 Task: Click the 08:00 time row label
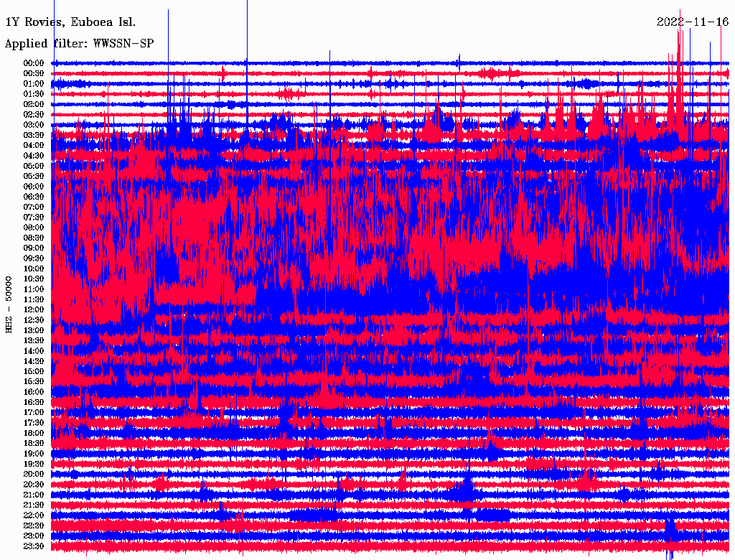[x=34, y=228]
